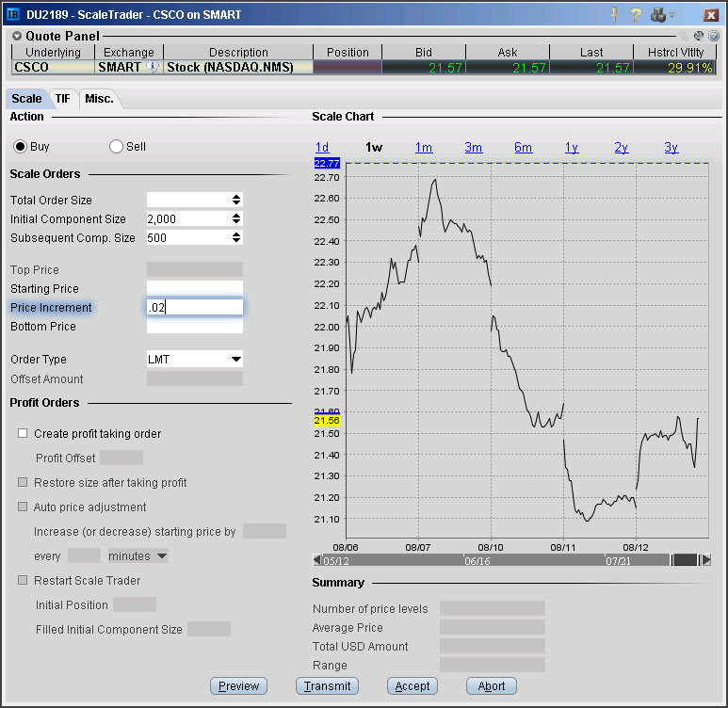Click the Initial Component Size stepper arrows
The image size is (728, 708).
coord(235,218)
